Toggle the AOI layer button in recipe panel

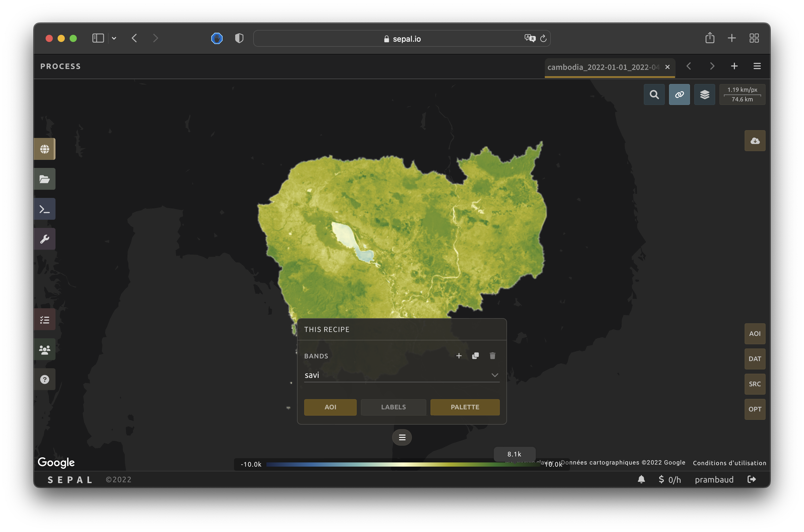point(330,407)
